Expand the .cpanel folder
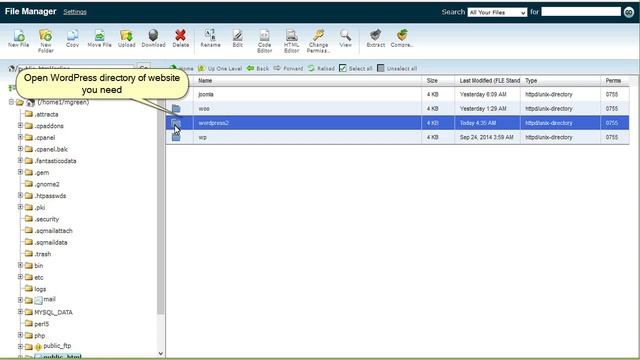This screenshot has width=640, height=360. [20, 137]
